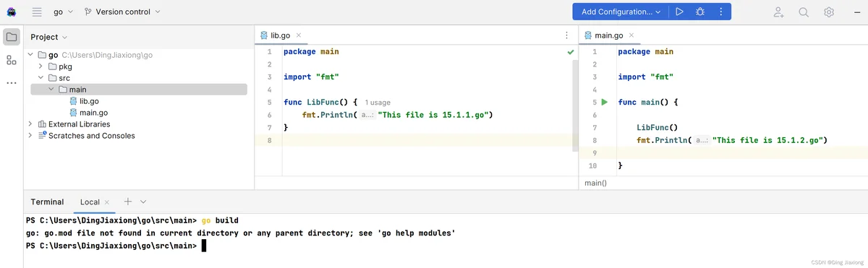Click the import "fmt" line in lib.go
The image size is (868, 268).
coord(311,77)
